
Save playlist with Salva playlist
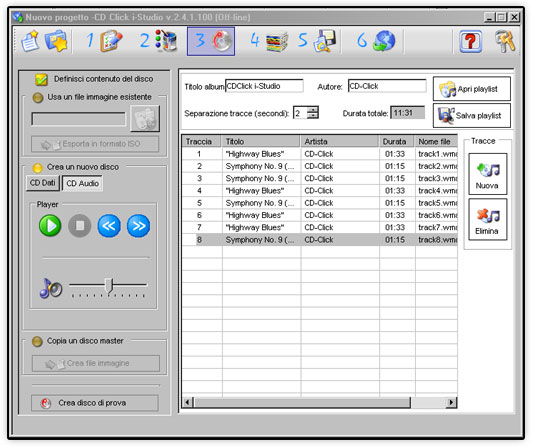[x=472, y=116]
